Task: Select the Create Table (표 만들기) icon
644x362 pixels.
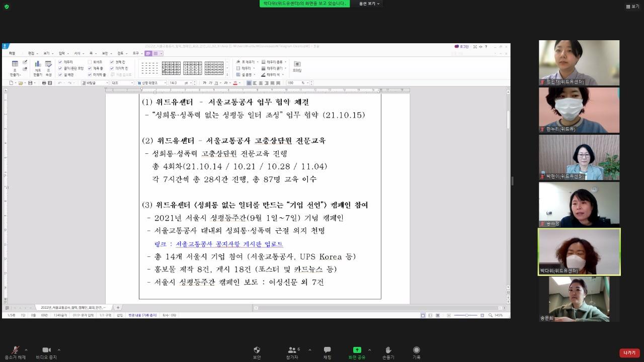Action: click(16, 63)
